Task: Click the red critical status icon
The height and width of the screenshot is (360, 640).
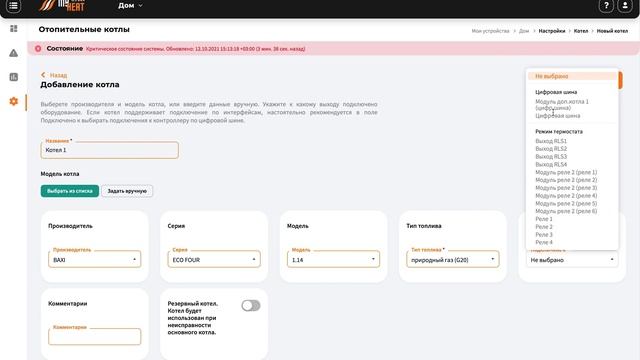Action: pyautogui.click(x=38, y=49)
